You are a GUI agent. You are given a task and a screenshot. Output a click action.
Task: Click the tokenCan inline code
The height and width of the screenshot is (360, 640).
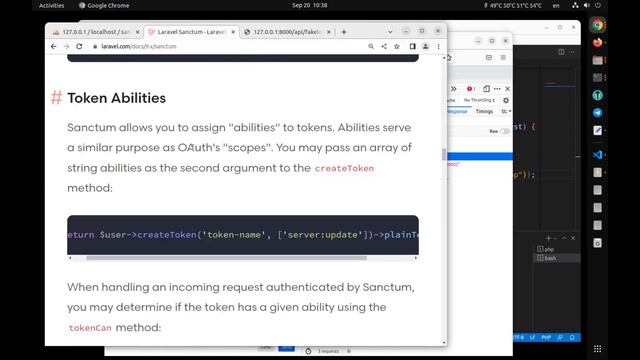[x=90, y=328]
